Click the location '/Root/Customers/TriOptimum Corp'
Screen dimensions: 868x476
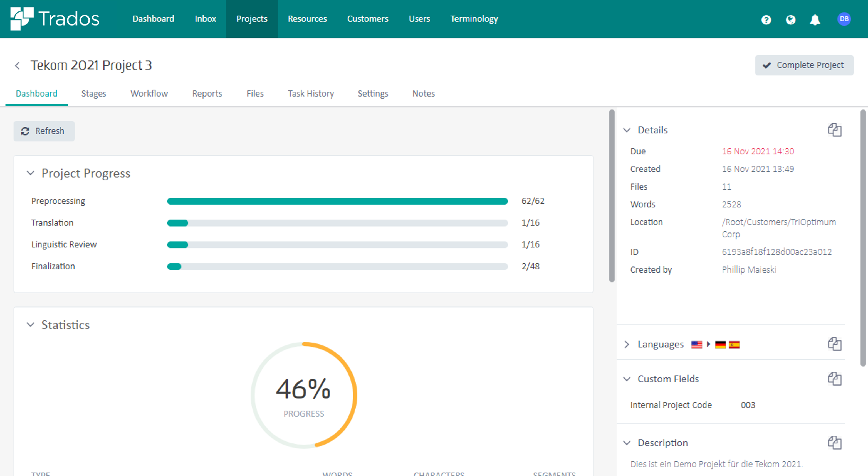[779, 228]
